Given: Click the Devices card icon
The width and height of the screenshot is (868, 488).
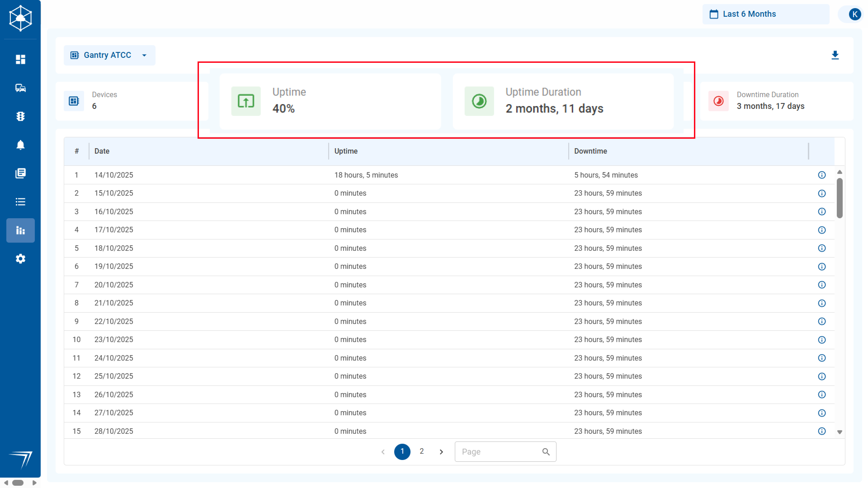Looking at the screenshot, I should pos(74,101).
